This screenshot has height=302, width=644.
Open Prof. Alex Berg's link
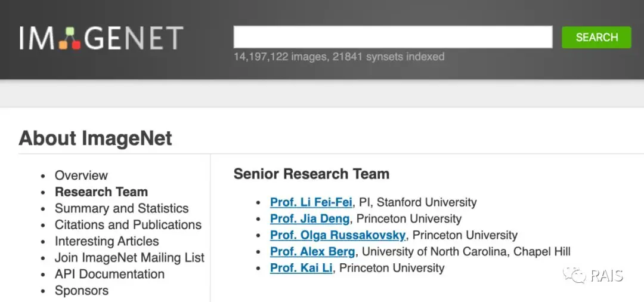312,251
